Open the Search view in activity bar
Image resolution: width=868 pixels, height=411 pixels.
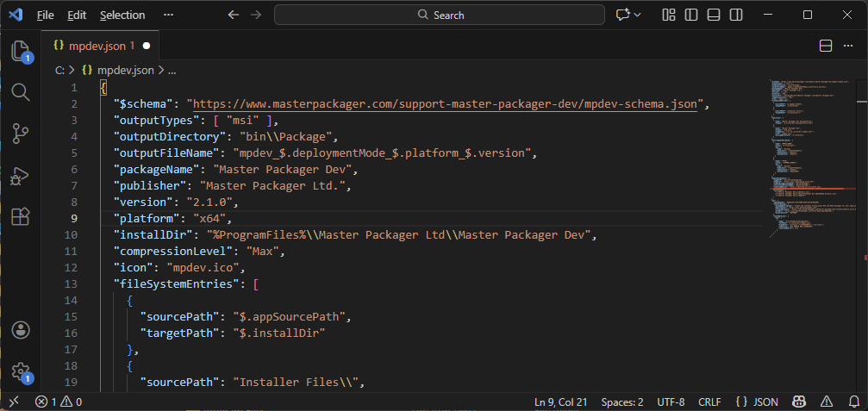[x=21, y=92]
